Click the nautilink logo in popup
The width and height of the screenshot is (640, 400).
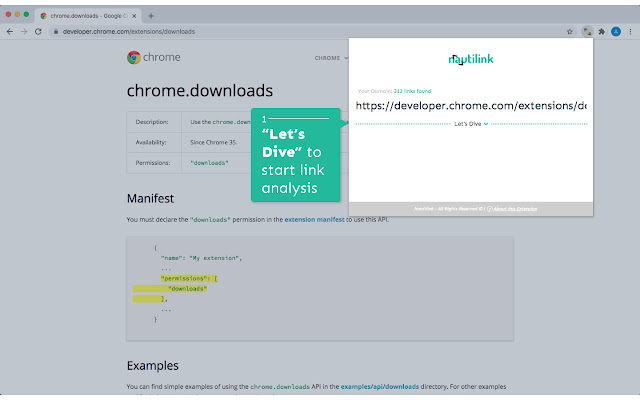click(x=471, y=59)
